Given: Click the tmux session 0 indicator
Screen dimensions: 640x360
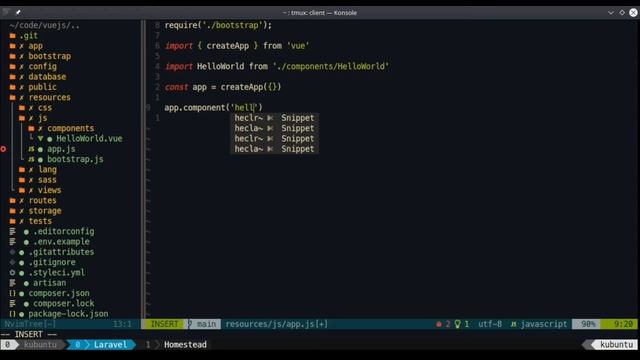Looking at the screenshot, I should (x=7, y=344).
